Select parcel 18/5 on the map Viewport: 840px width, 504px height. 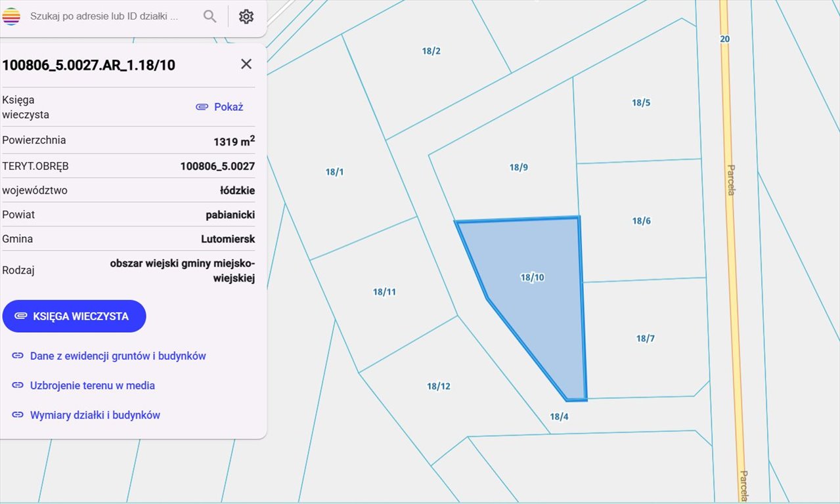pos(641,103)
